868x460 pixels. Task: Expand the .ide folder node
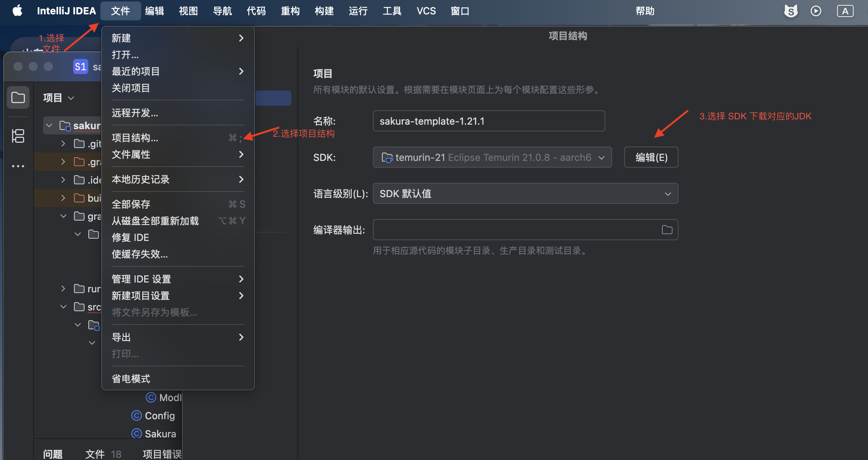[x=63, y=180]
